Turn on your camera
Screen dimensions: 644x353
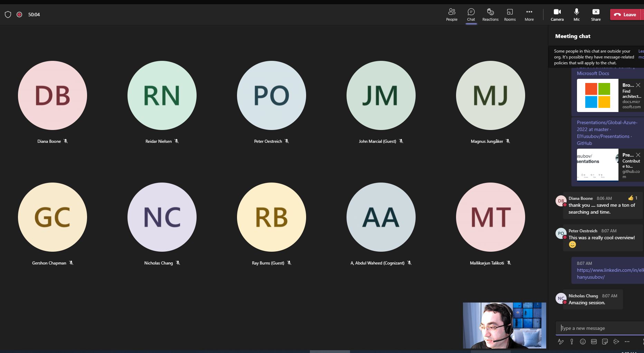557,15
